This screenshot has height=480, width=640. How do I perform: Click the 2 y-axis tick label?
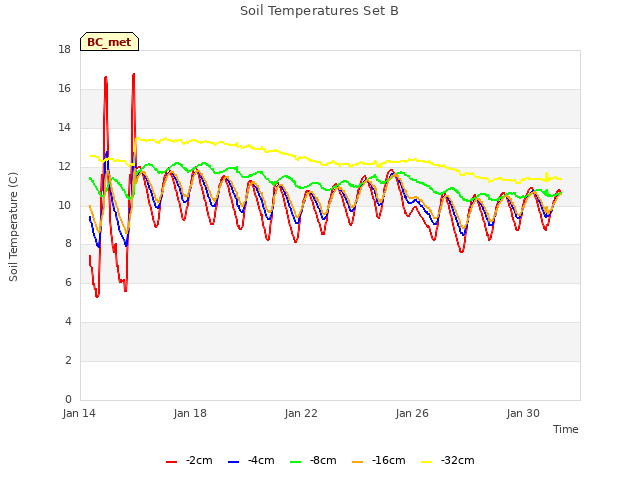(x=68, y=360)
